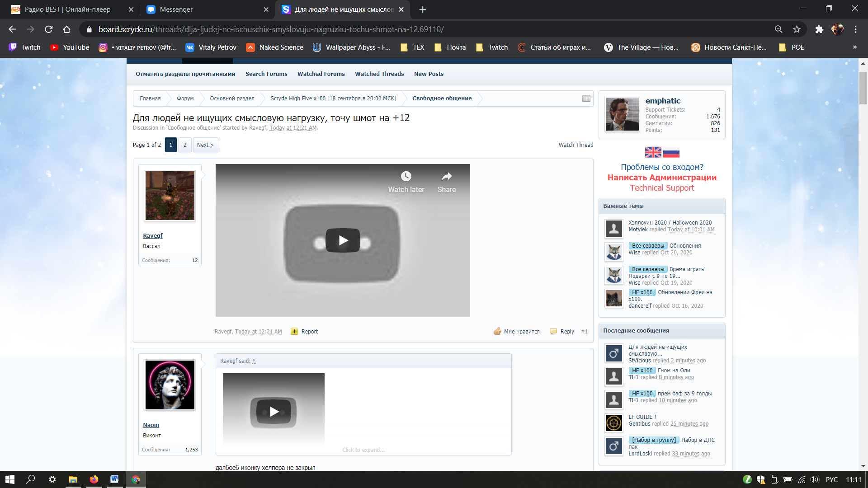Play the YouTube video in first post

(343, 240)
